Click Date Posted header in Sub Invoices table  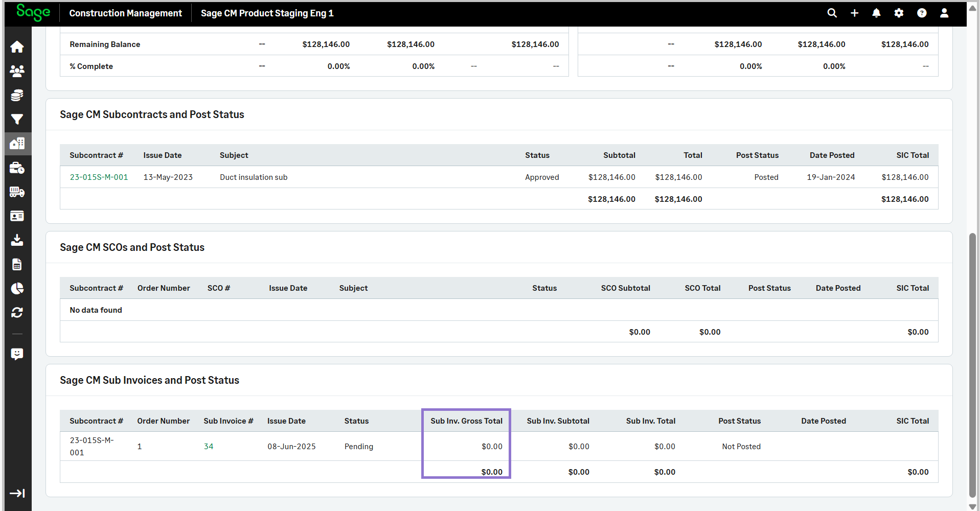click(x=824, y=421)
